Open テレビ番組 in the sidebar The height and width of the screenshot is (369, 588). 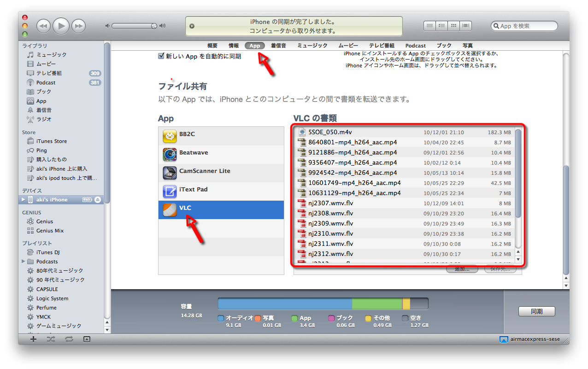point(49,73)
